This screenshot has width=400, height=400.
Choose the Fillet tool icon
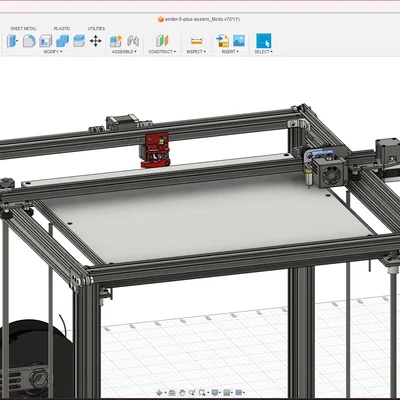(x=29, y=41)
